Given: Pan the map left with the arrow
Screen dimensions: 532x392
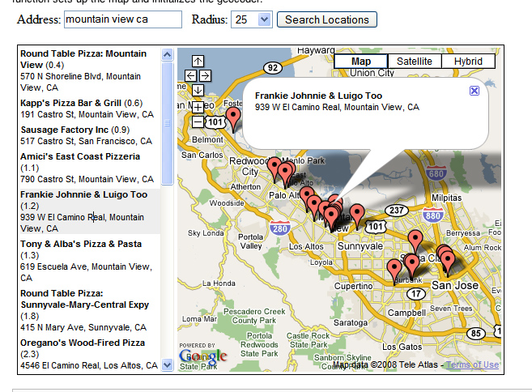Looking at the screenshot, I should [x=190, y=75].
